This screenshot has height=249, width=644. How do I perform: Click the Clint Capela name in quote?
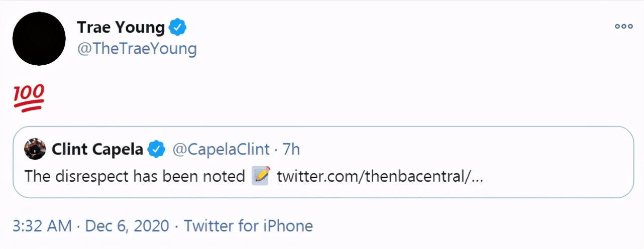coord(97,149)
